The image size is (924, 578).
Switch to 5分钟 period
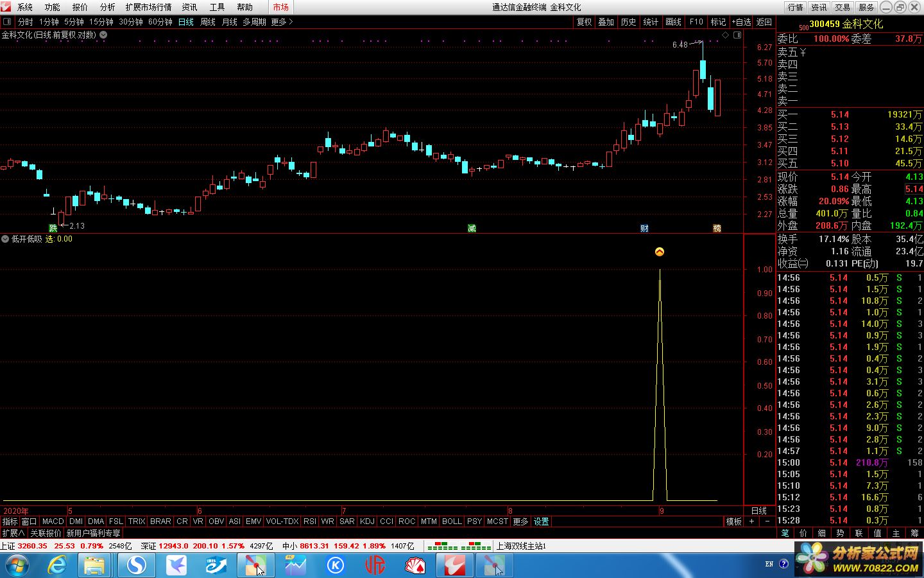(74, 22)
